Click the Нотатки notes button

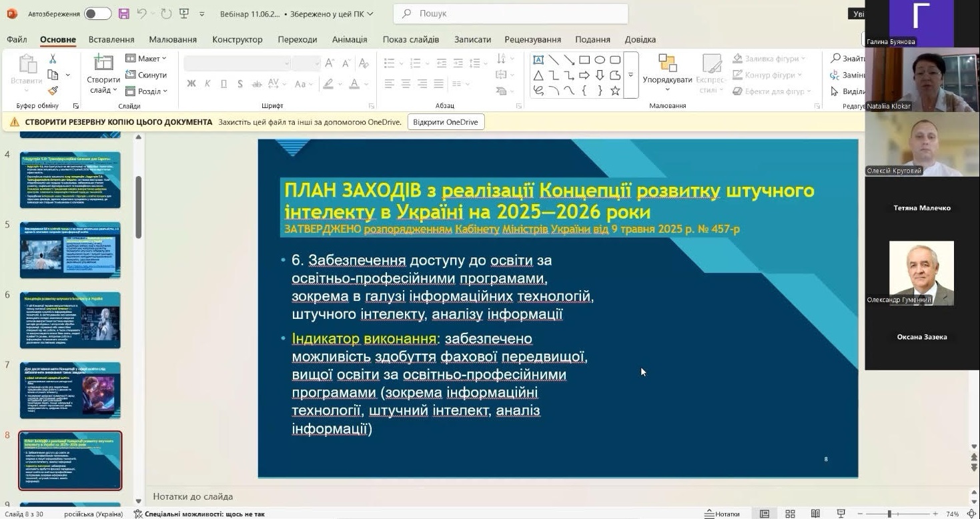(722, 514)
